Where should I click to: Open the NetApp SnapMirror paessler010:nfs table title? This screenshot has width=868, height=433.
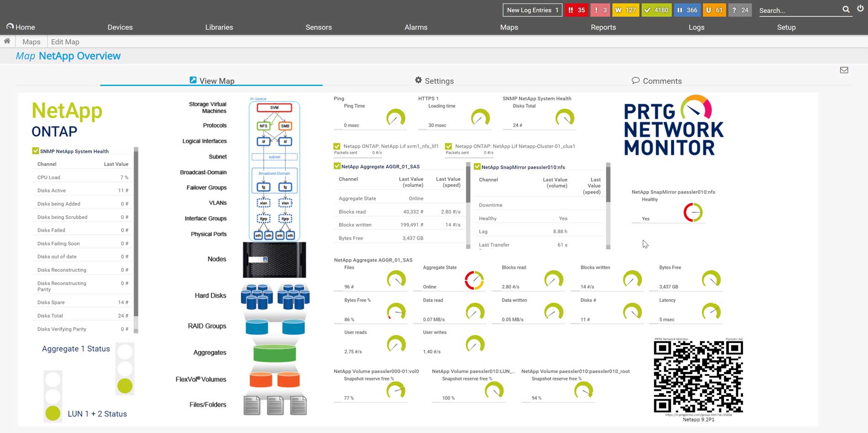coord(523,167)
